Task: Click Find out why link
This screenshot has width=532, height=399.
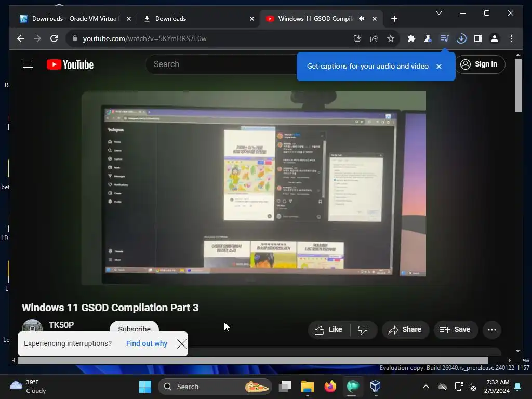Action: tap(147, 343)
